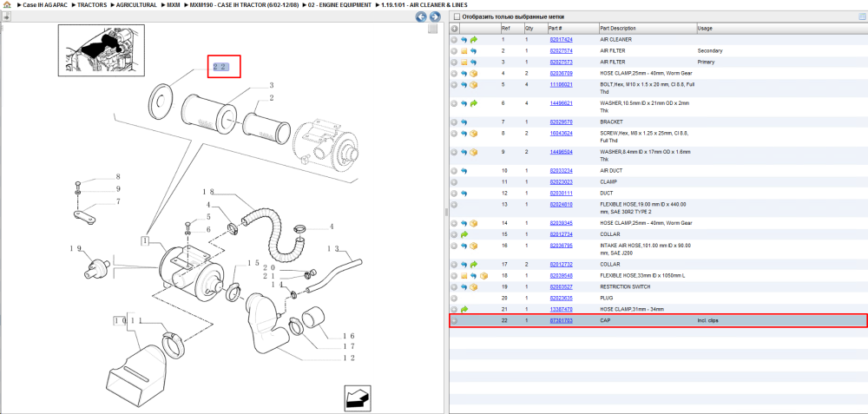Sort by 'Part #' column header
Viewport: 868px width, 414px height.
pyautogui.click(x=572, y=29)
